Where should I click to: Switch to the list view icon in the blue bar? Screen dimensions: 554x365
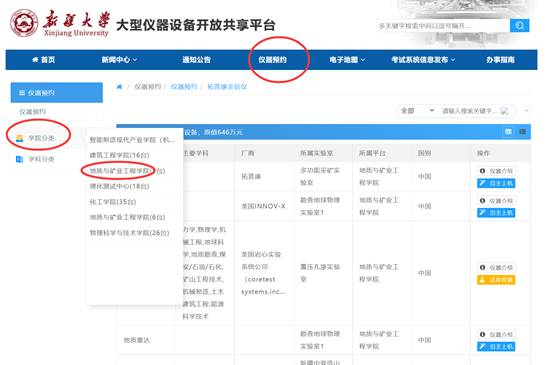tap(522, 132)
